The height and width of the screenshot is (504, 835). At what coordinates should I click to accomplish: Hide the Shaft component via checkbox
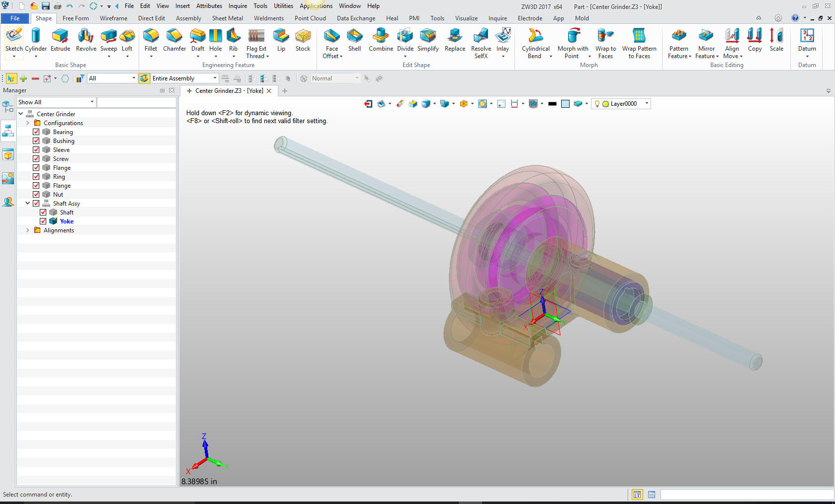click(x=43, y=213)
